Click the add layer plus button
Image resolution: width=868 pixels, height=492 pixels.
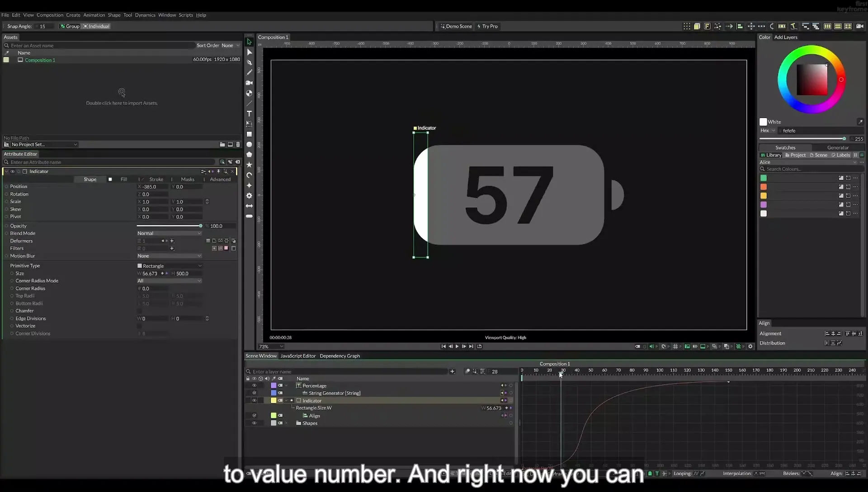click(x=452, y=371)
